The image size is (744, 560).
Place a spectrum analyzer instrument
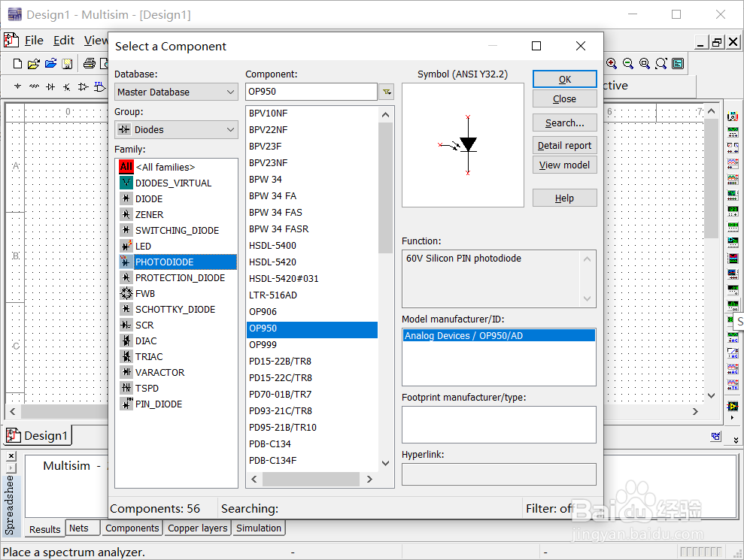(733, 305)
